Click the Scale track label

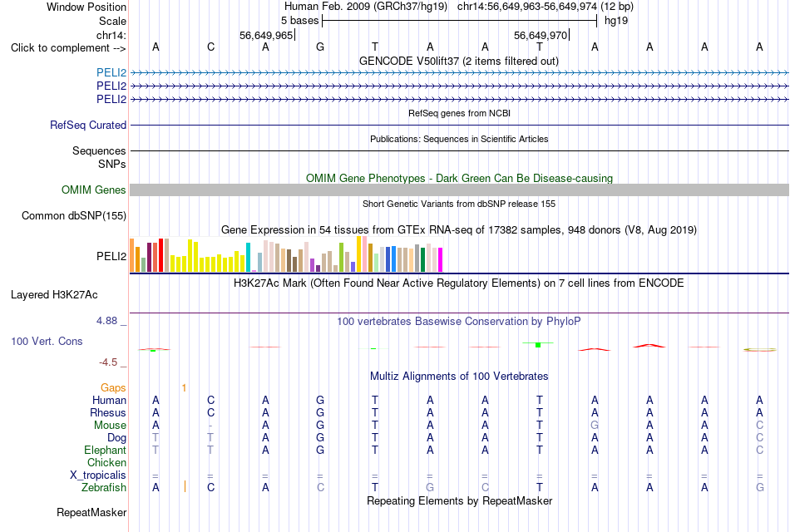coord(112,21)
